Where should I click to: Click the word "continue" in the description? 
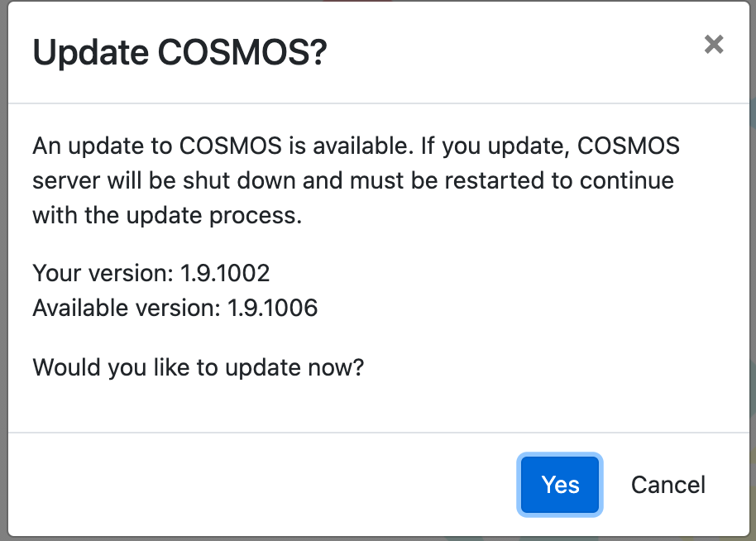click(x=626, y=181)
